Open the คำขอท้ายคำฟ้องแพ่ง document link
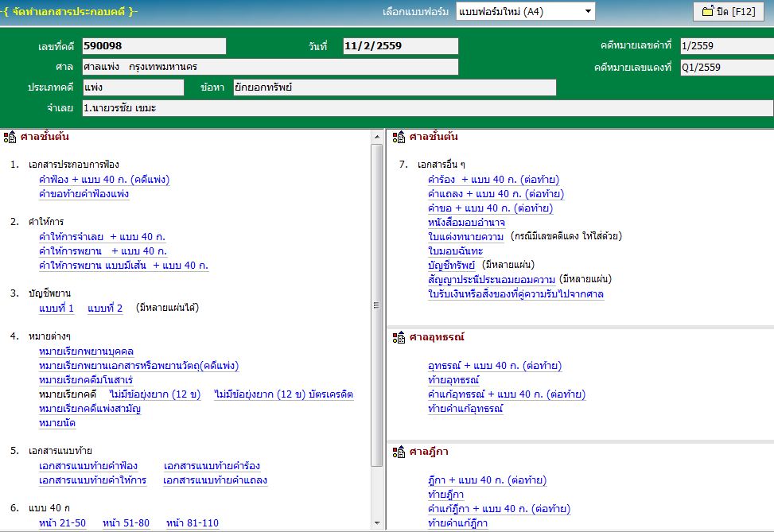 84,194
